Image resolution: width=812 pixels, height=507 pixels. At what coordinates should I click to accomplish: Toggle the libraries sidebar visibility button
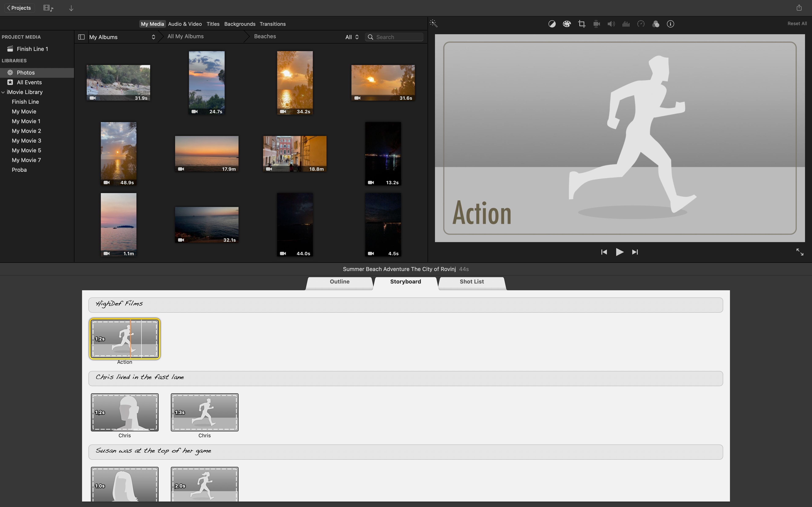click(81, 37)
